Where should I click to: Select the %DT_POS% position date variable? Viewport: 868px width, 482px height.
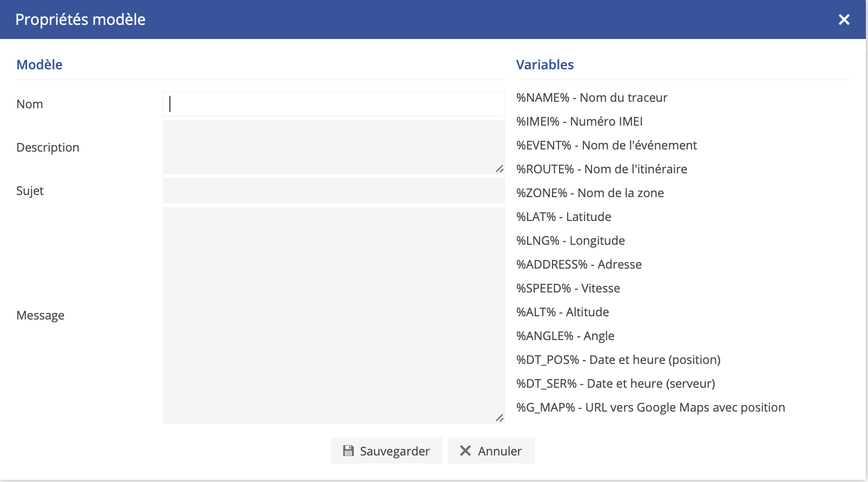tap(618, 360)
